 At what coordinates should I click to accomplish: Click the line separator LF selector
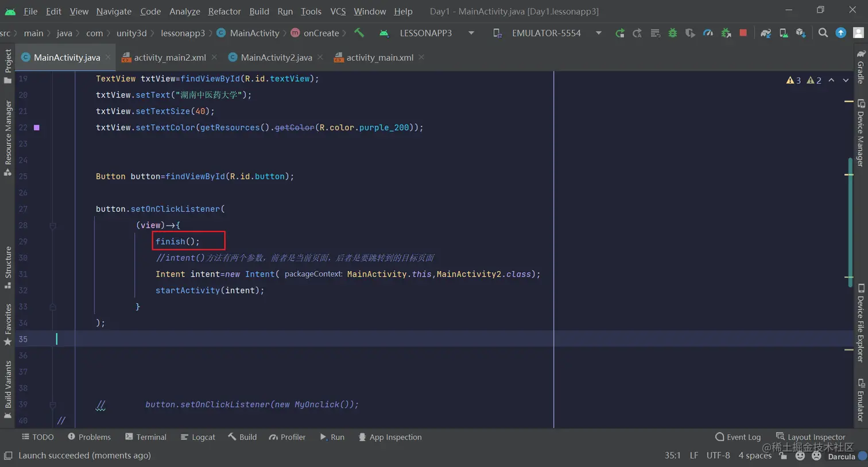tap(693, 456)
